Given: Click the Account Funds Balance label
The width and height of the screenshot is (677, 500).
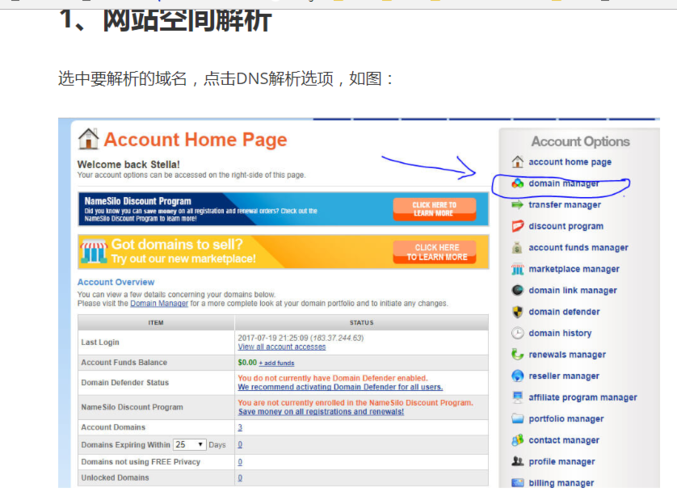Looking at the screenshot, I should (124, 362).
